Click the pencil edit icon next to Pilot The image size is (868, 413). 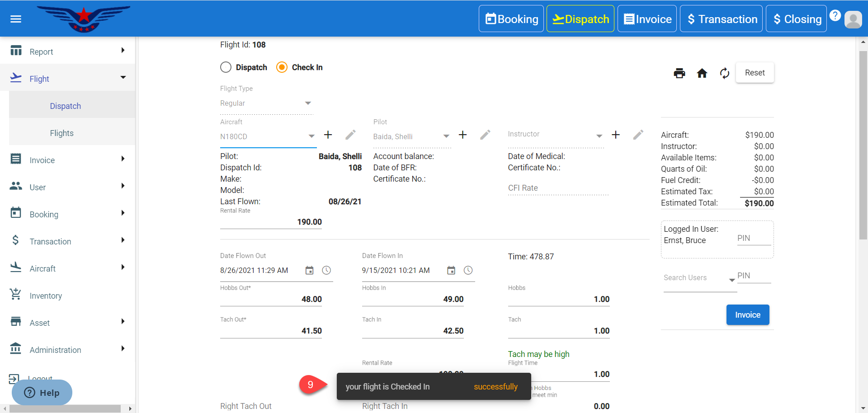coord(485,135)
